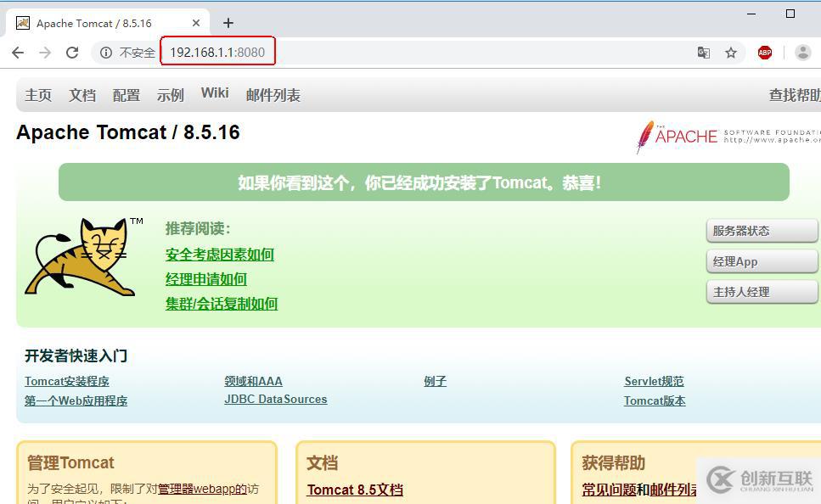Open the 管理器webapp link
Screen dimensions: 821x504
coord(202,489)
